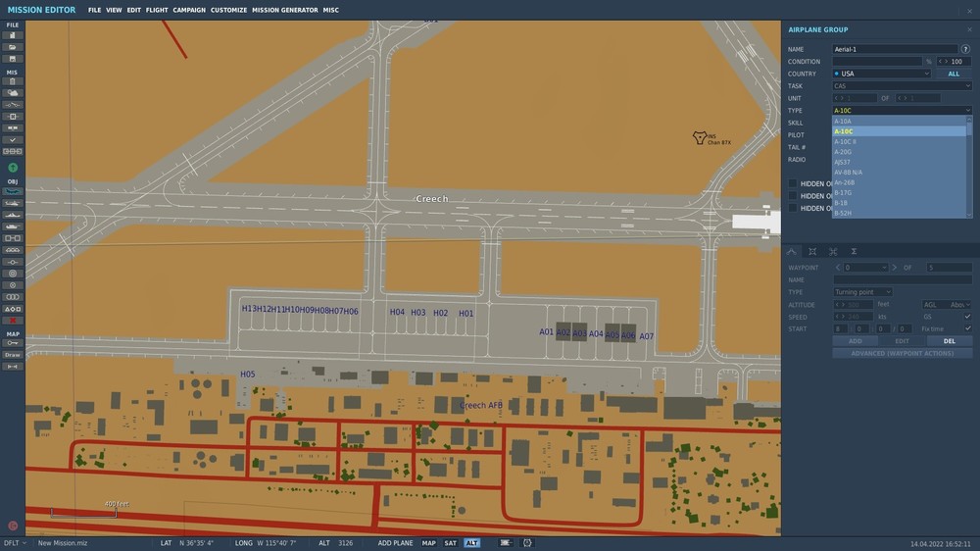
Task: Select the ground vehicle placement tool
Action: point(13,226)
